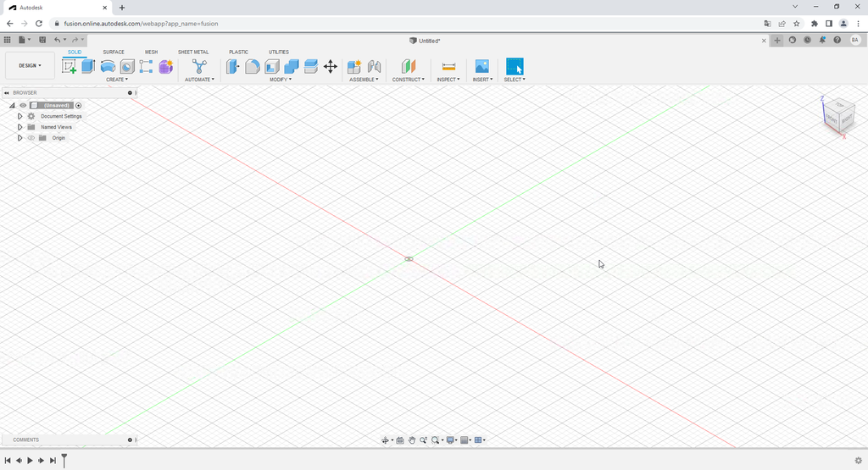The image size is (868, 470).
Task: Click the New Component assemble icon
Action: (354, 66)
